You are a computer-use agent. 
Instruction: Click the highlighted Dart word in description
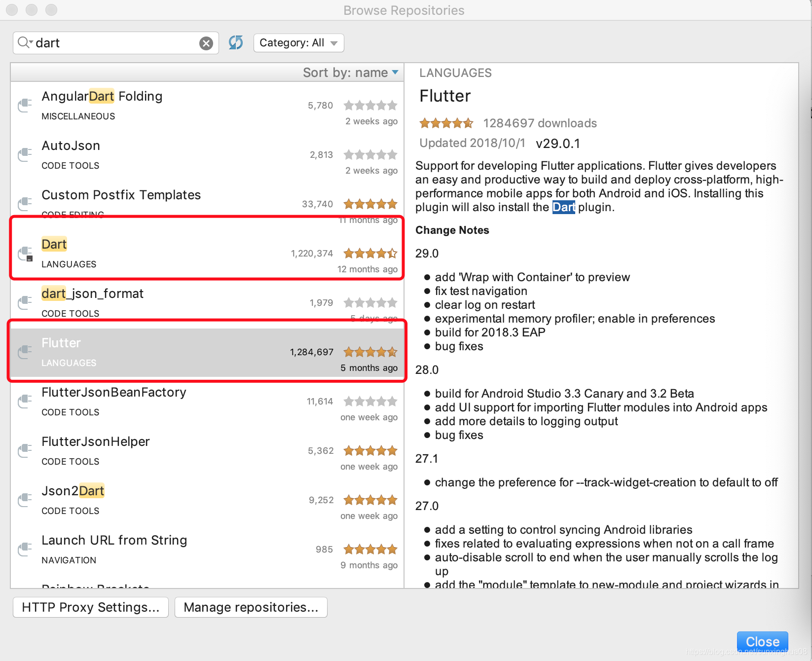tap(563, 207)
